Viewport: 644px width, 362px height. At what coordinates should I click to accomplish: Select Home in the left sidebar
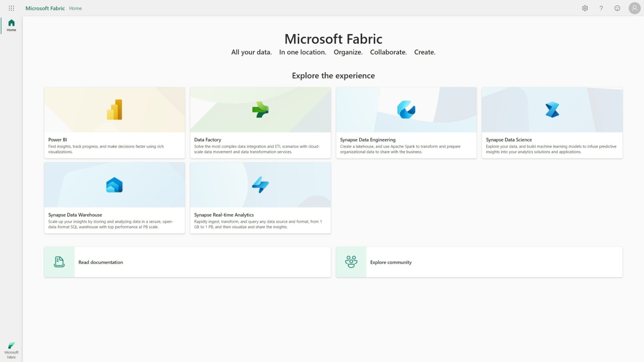pos(11,25)
